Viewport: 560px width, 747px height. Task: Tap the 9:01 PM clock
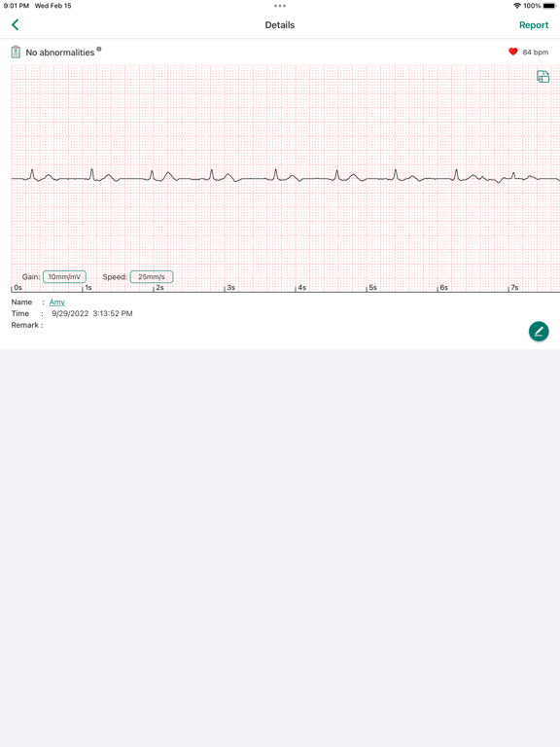coord(17,6)
